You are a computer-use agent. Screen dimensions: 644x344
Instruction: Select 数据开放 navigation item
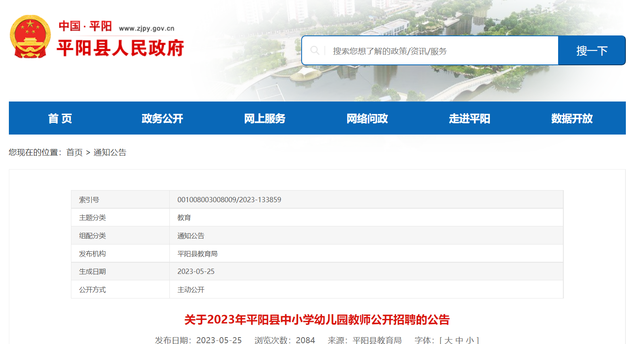click(x=572, y=118)
